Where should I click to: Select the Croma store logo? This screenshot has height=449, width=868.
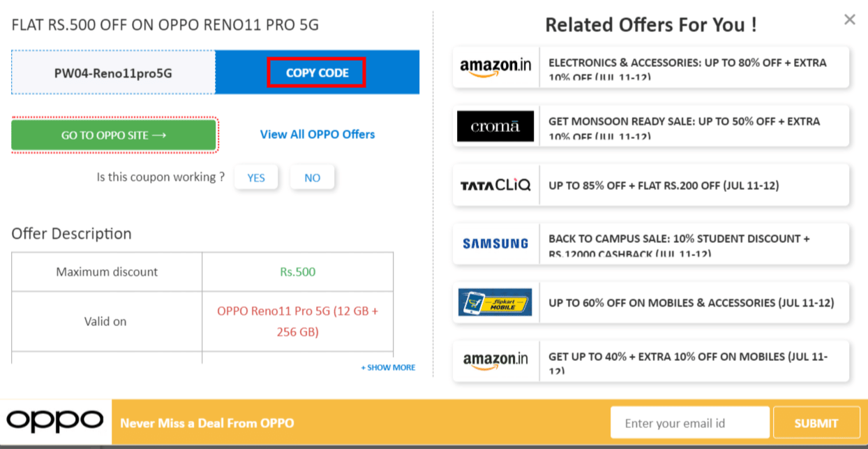click(x=495, y=126)
